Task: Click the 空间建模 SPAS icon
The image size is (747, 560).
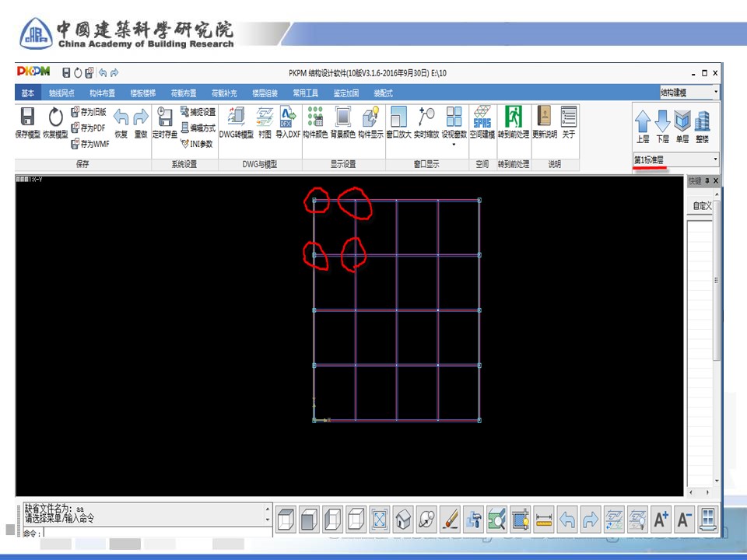Action: tap(482, 117)
